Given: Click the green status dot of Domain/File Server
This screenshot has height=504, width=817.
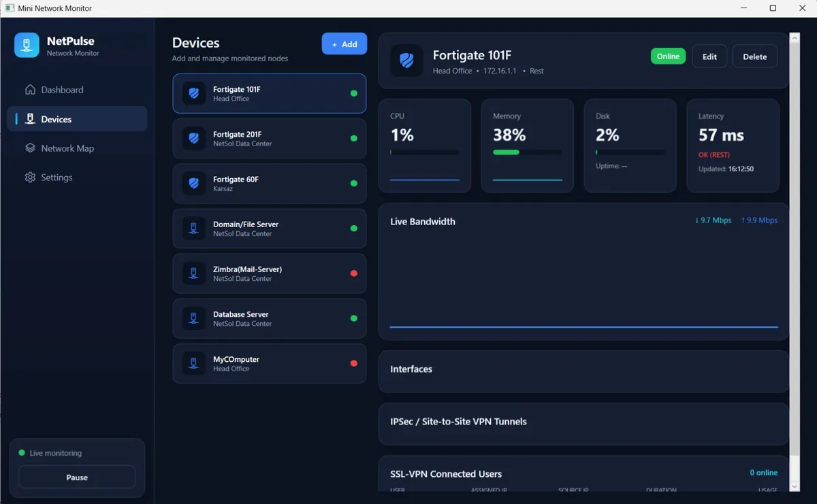Looking at the screenshot, I should [x=353, y=229].
